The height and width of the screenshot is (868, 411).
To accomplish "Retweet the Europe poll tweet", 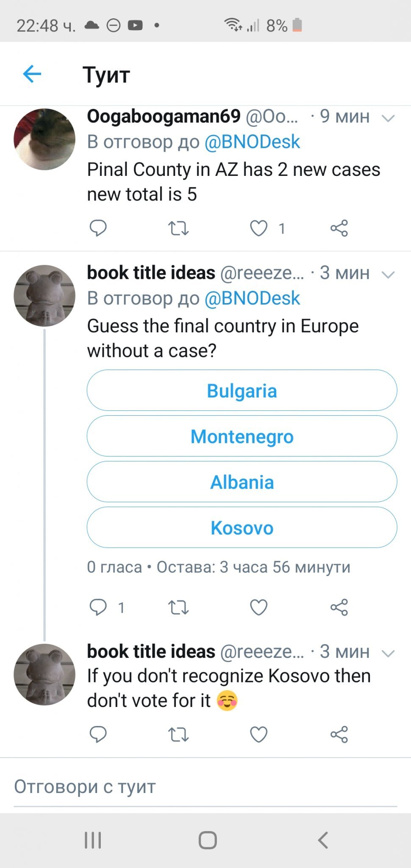I will pos(178,607).
